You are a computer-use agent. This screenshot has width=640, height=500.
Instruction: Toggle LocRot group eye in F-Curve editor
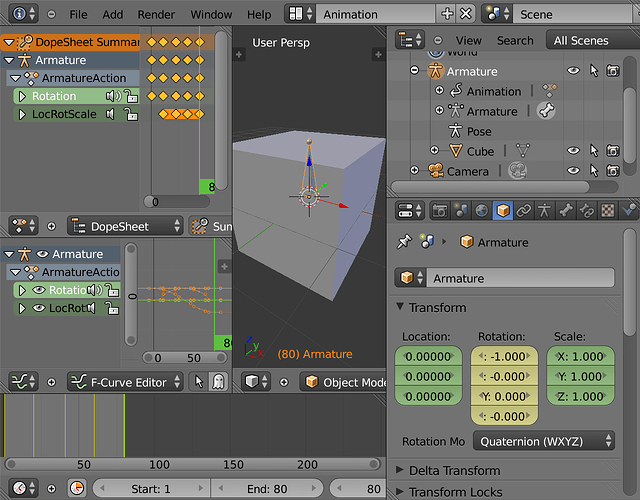tap(39, 308)
